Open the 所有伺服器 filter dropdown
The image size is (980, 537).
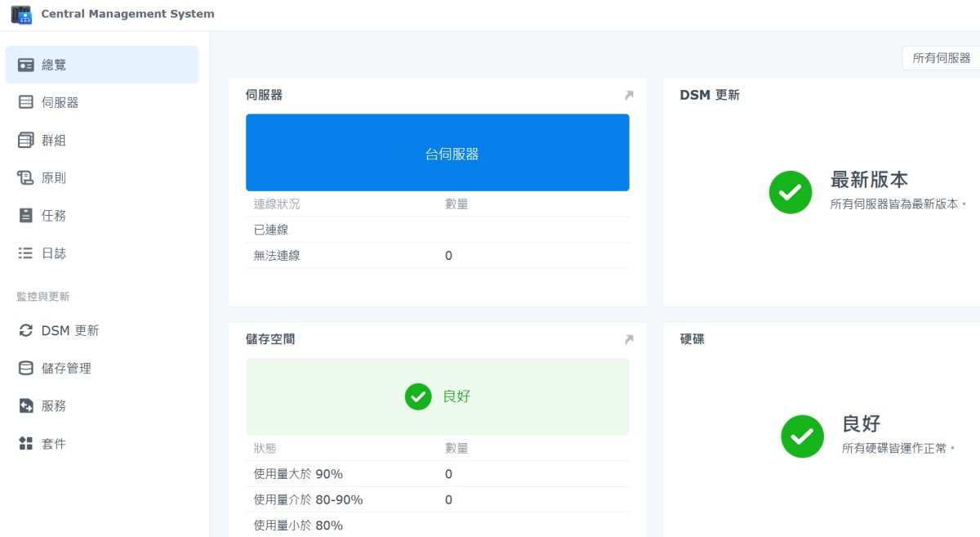coord(941,58)
